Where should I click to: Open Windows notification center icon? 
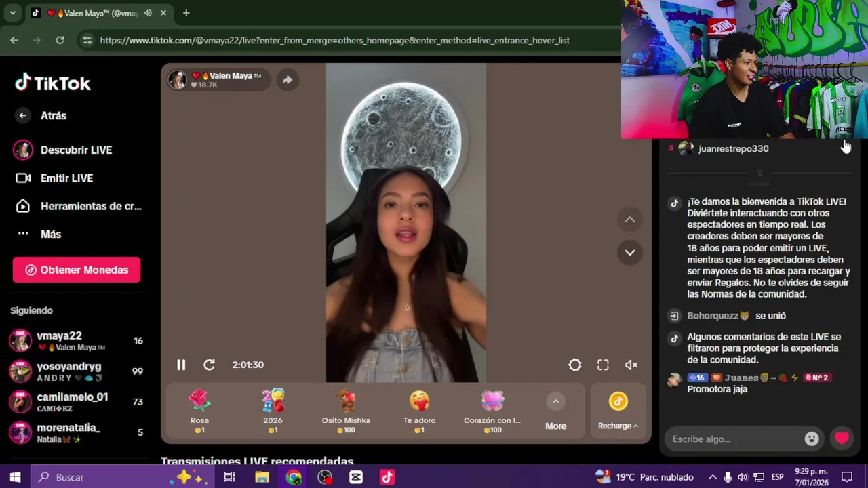pyautogui.click(x=847, y=477)
